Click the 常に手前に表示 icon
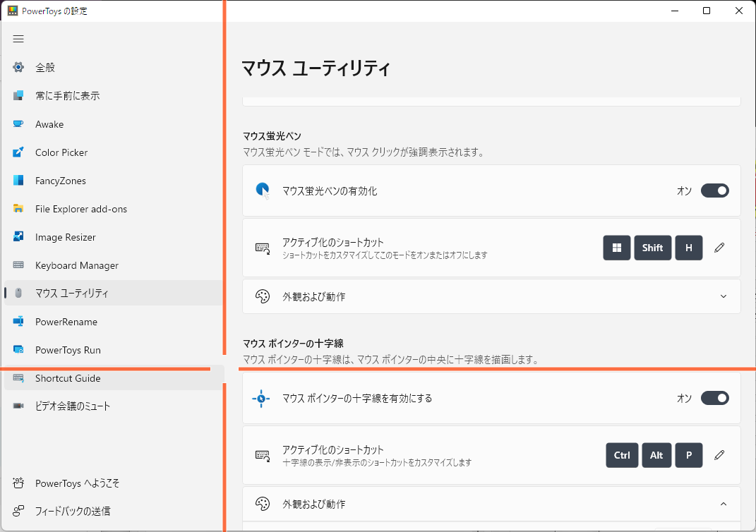Viewport: 756px width, 532px height. (x=18, y=95)
